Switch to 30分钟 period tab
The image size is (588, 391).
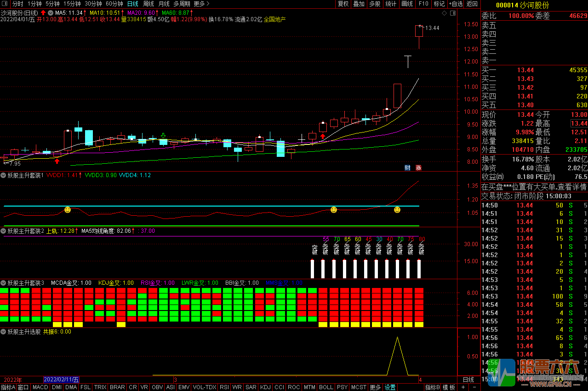click(x=93, y=4)
